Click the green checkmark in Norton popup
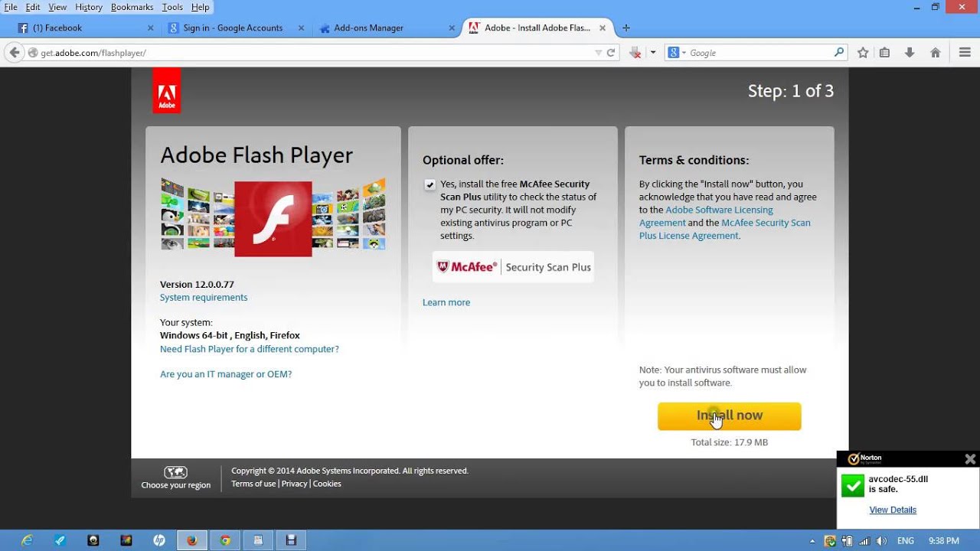This screenshot has height=551, width=980. 853,486
